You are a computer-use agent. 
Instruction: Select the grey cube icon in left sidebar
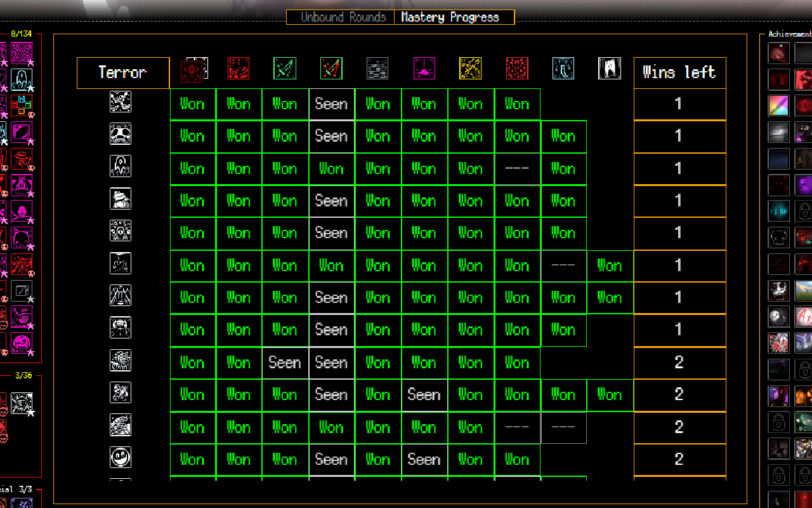pyautogui.click(x=22, y=291)
